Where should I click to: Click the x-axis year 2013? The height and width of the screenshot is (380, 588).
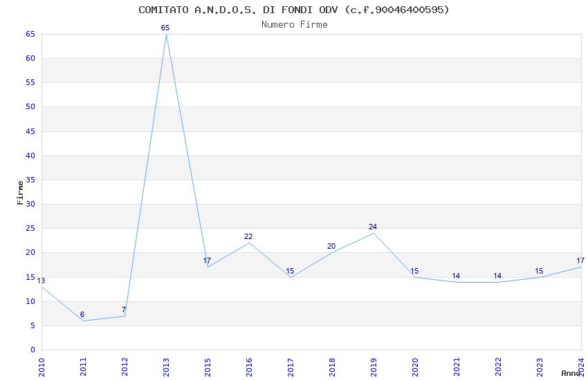pyautogui.click(x=166, y=367)
